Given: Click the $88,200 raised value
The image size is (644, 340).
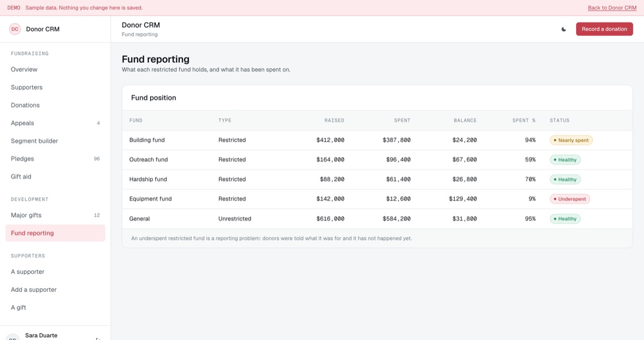Looking at the screenshot, I should pyautogui.click(x=332, y=179).
